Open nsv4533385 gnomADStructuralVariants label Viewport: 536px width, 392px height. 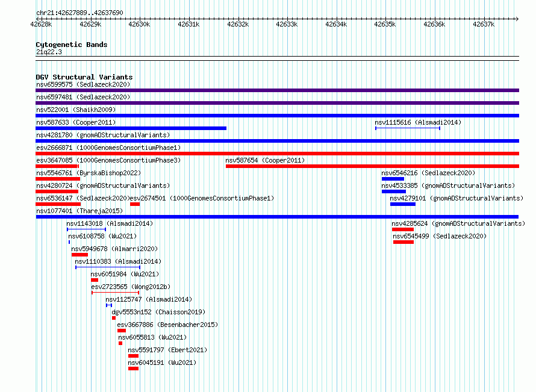(x=448, y=185)
